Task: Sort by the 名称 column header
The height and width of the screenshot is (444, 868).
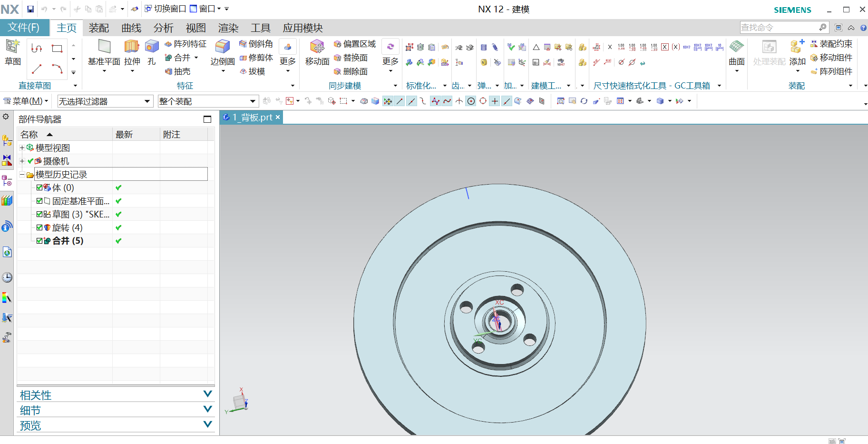Action: pos(65,135)
